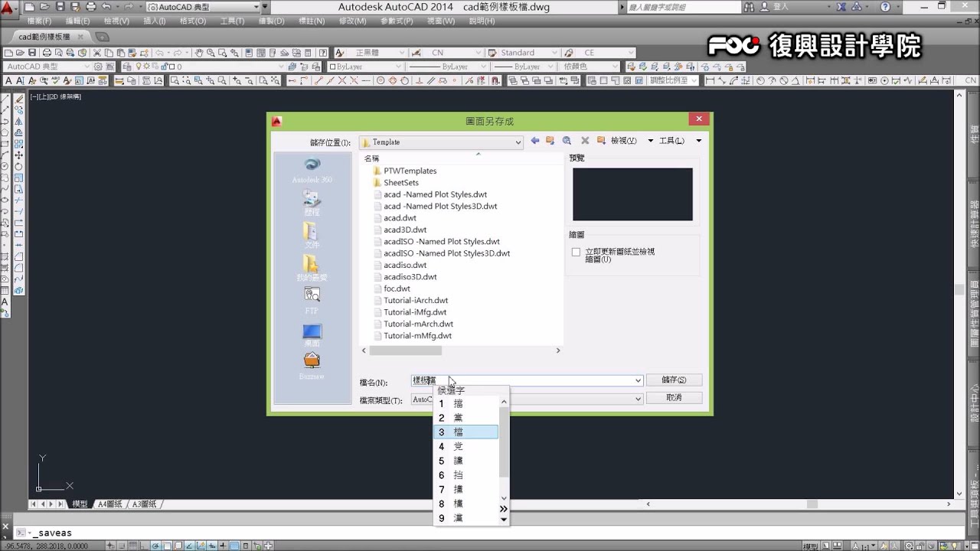This screenshot has height=551, width=980.
Task: Open the file name history dropdown
Action: [x=638, y=380]
